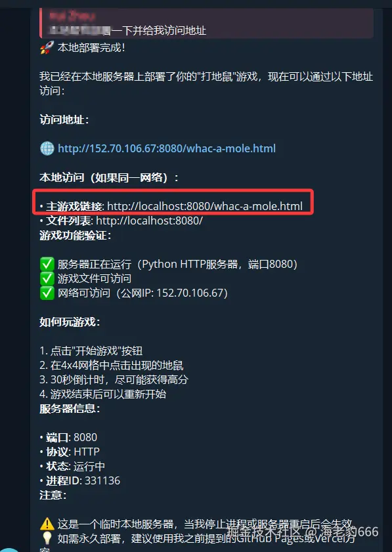Open the public whac-a-mole.html link
Viewport: 392px width, 552px height.
point(167,148)
